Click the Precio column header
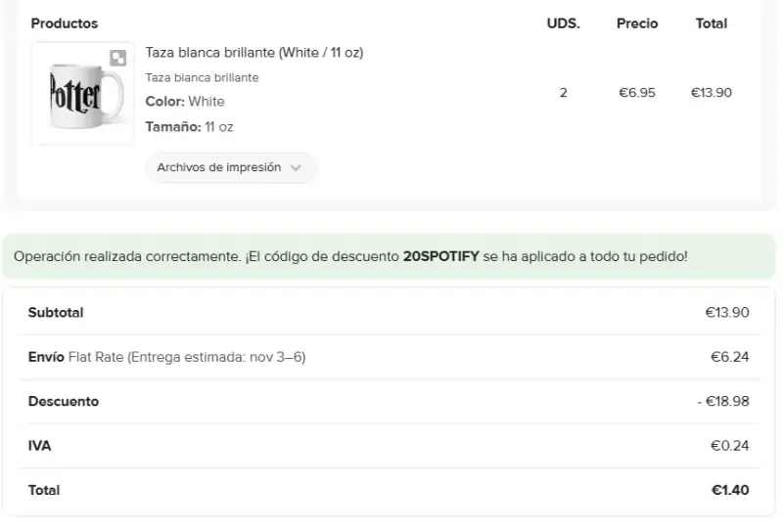 [637, 23]
